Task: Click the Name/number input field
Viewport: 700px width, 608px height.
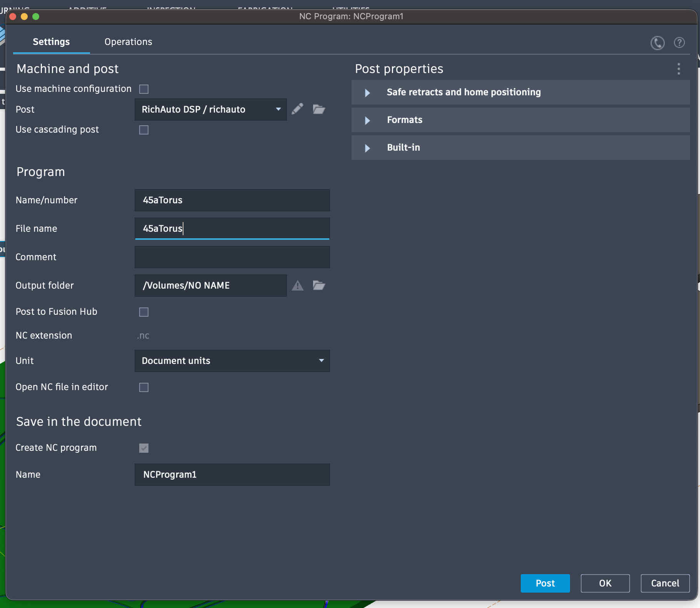Action: pos(232,200)
